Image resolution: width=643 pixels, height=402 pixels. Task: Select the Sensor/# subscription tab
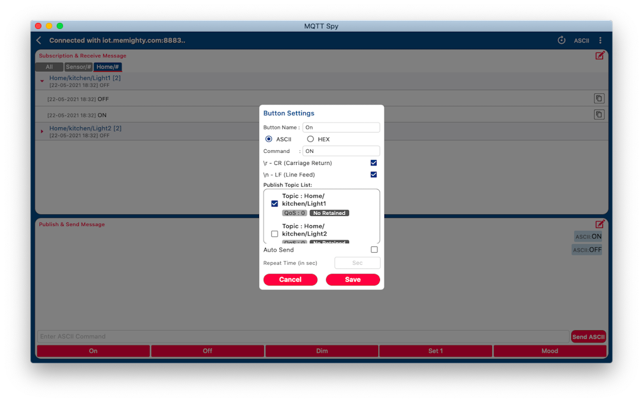pos(78,67)
